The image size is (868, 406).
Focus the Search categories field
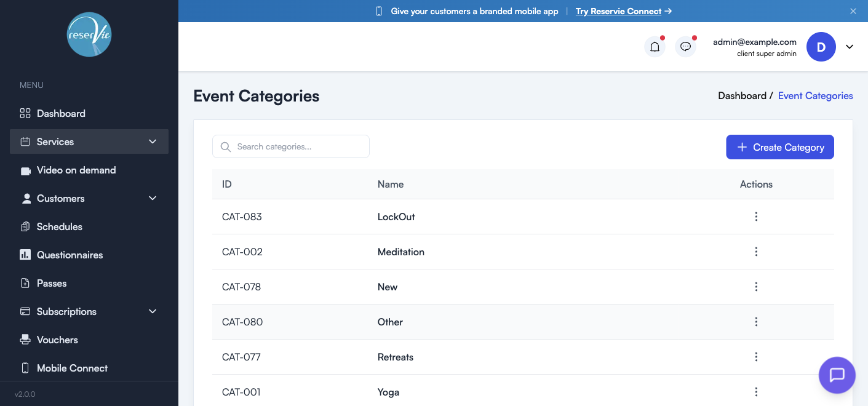[x=291, y=146]
